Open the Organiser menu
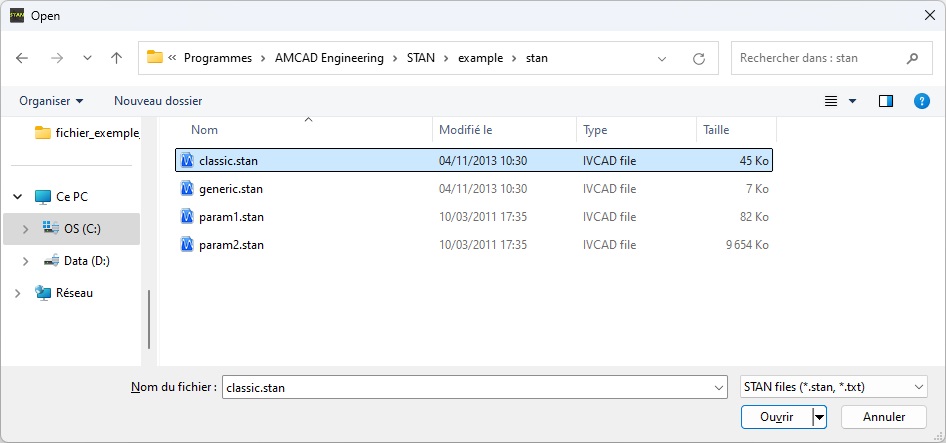This screenshot has width=946, height=443. coord(51,101)
